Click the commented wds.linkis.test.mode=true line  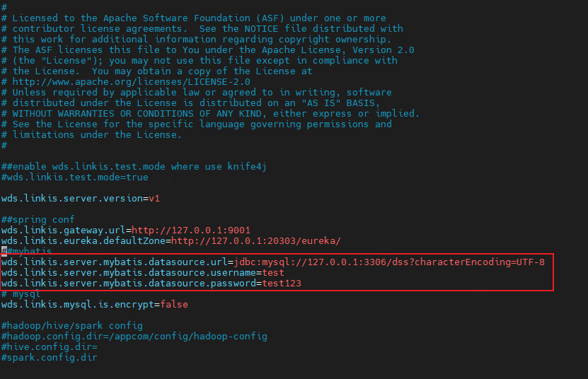coord(75,177)
